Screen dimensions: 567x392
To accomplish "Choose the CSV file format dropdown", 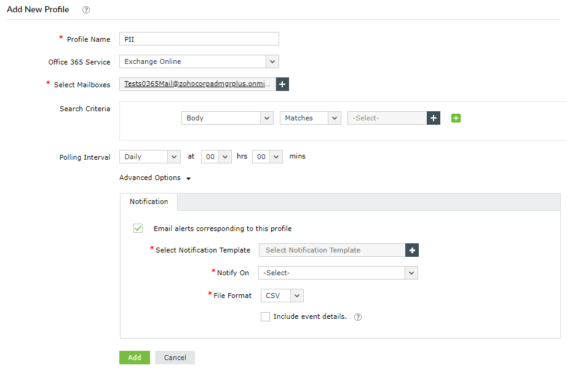I will point(282,296).
